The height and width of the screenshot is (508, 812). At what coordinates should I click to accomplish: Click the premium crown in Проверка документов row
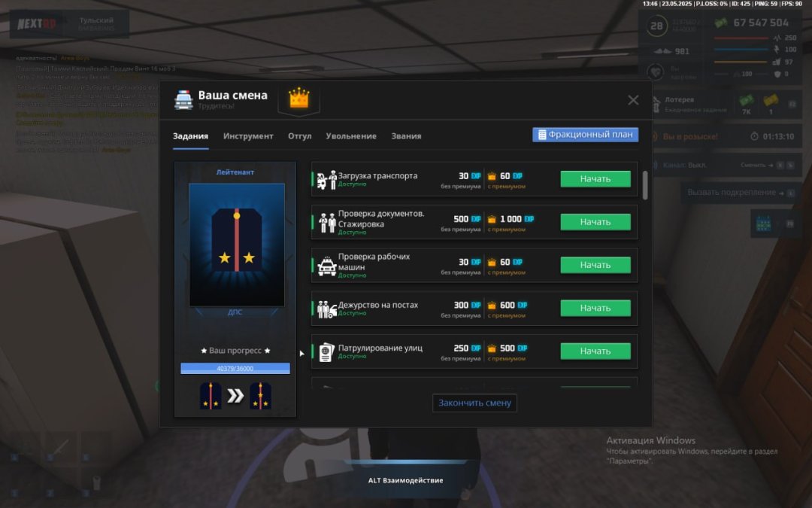coord(492,219)
